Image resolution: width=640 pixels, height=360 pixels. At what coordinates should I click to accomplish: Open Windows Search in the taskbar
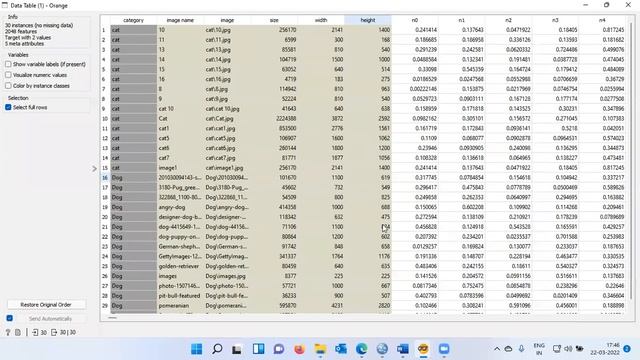[217, 349]
